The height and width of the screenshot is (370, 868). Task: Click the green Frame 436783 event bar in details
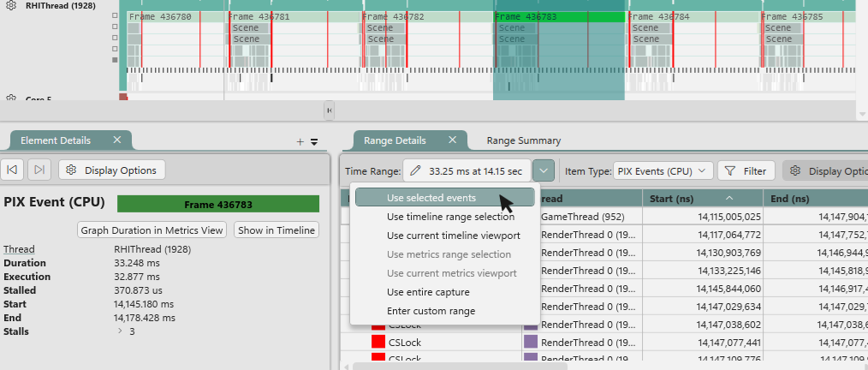218,205
